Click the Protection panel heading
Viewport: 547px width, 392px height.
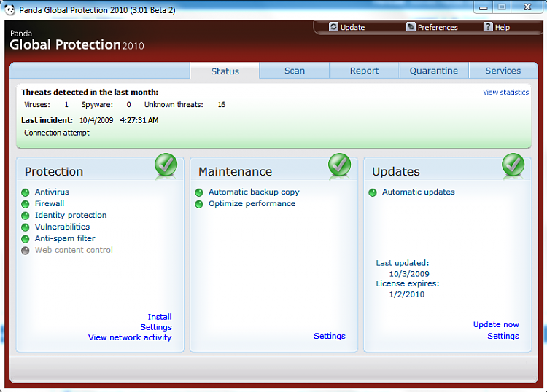click(54, 171)
